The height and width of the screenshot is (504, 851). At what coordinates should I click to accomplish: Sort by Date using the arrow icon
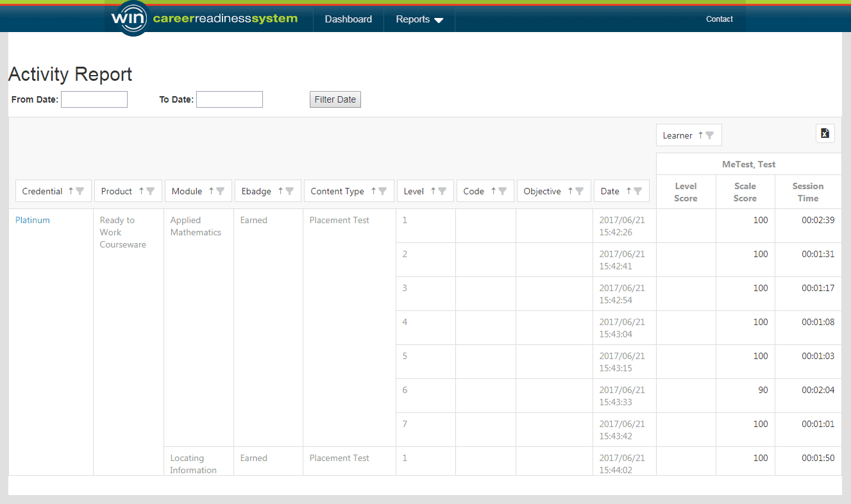click(x=628, y=191)
